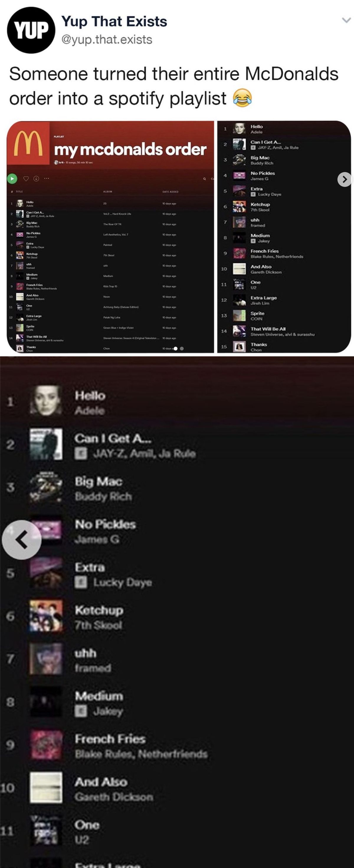Click the McDonald's golden arches playlist cover
This screenshot has height=868, width=354.
click(x=28, y=143)
